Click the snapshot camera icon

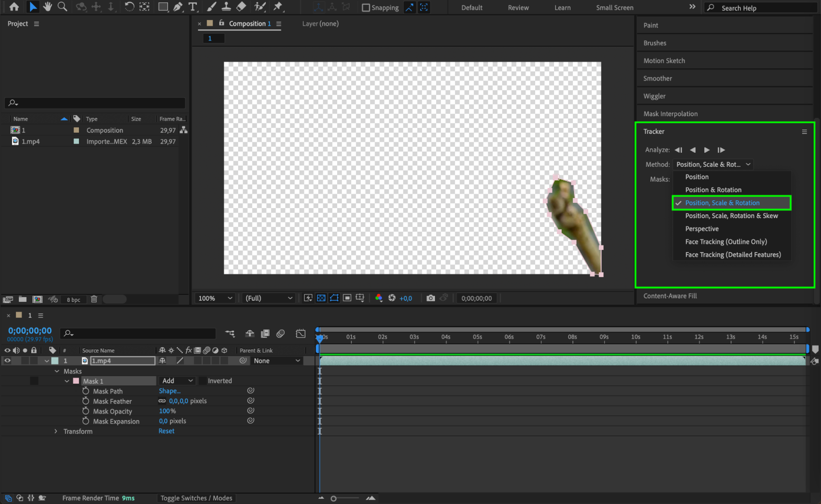430,298
